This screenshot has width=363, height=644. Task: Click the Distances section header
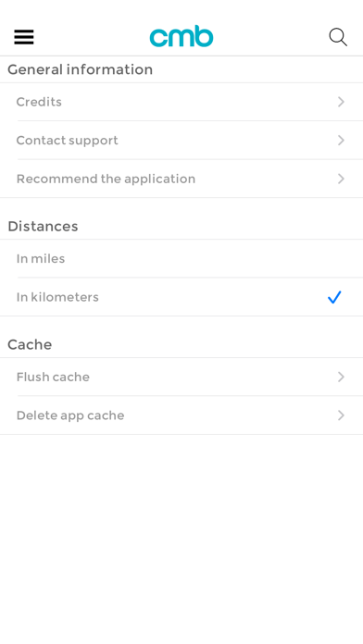coord(43,227)
